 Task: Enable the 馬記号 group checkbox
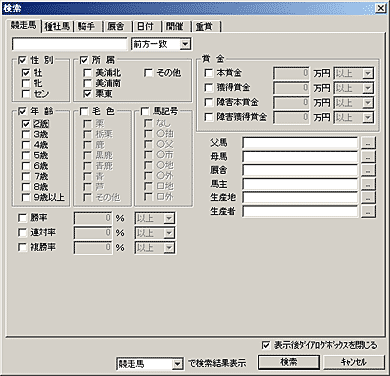pos(145,111)
